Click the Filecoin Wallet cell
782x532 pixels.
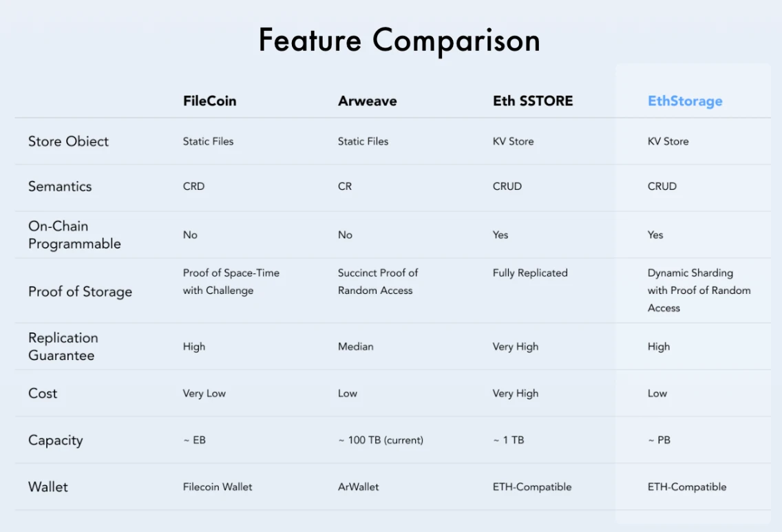pyautogui.click(x=218, y=487)
